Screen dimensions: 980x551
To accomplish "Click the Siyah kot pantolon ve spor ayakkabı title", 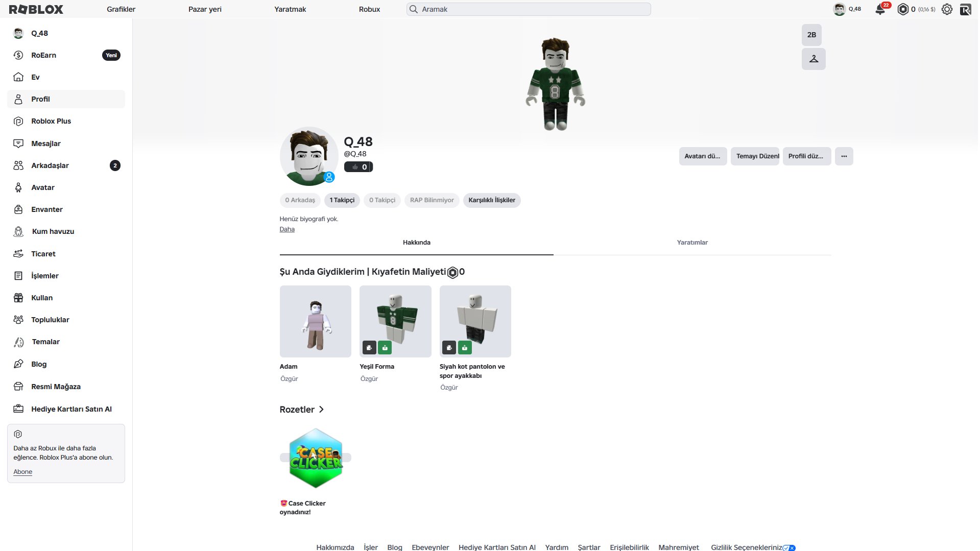I will (x=472, y=371).
